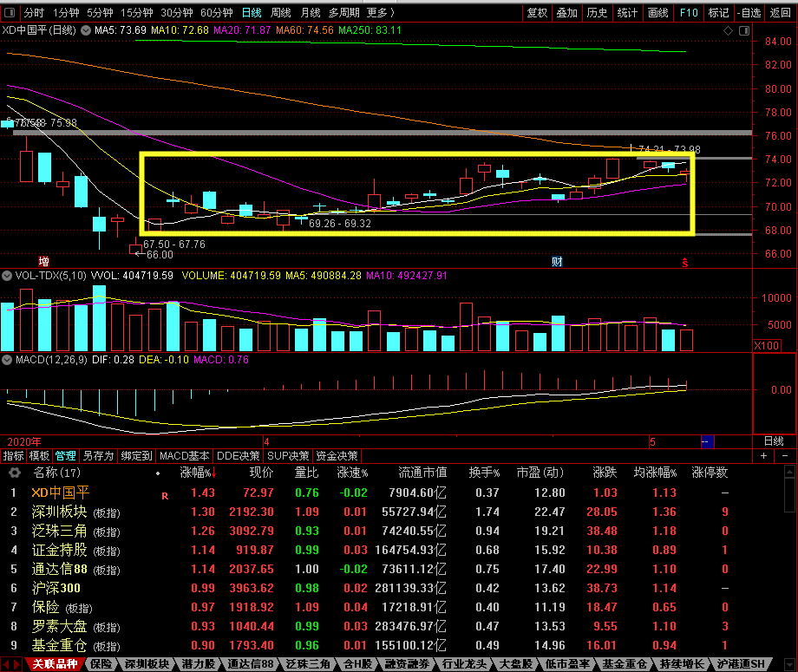This screenshot has height=672, width=798.
Task: Switch to the DDE决策 indicator tab
Action: click(239, 456)
